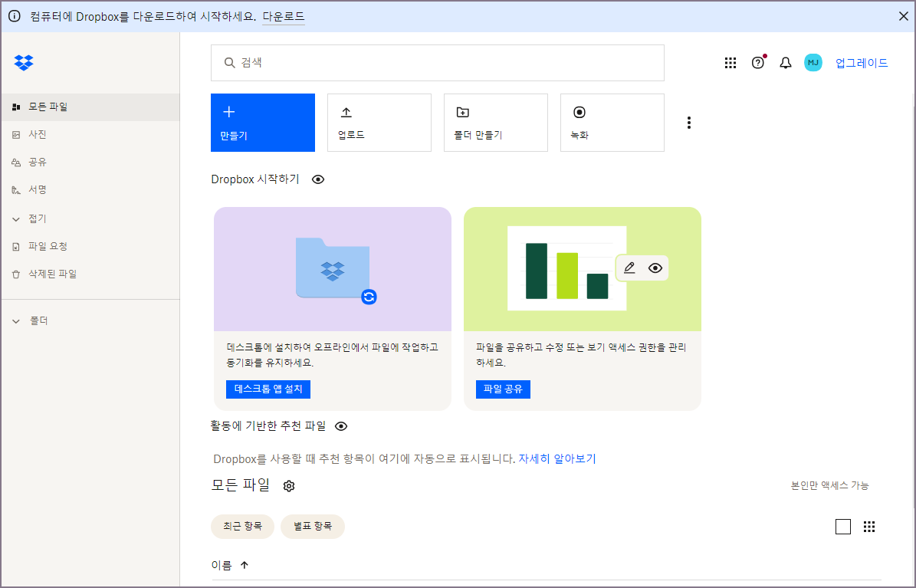
Task: Click the 검색 search input field
Action: tap(438, 63)
